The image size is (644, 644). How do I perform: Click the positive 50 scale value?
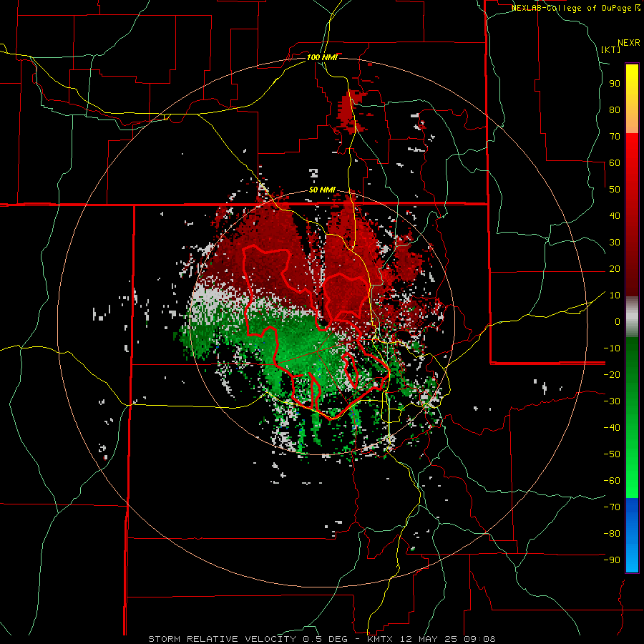coord(615,190)
